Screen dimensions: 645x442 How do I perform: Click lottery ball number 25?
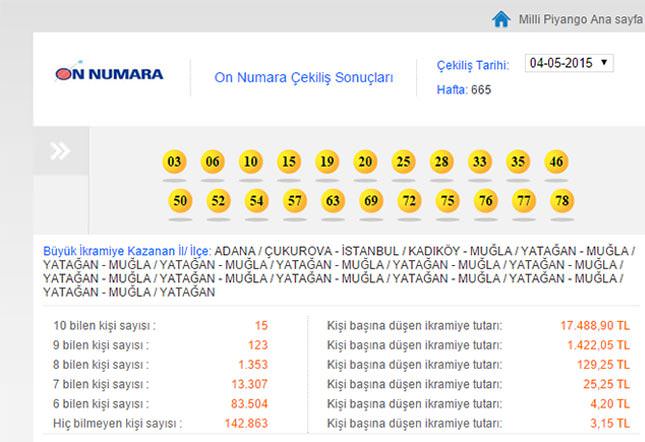coord(404,162)
